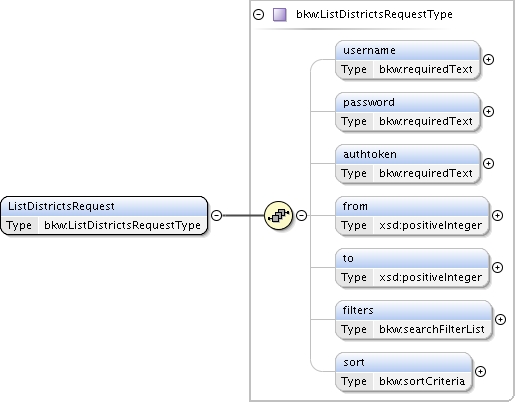
Task: Collapse the ListDistrictsRequest element minus icon
Action: (216, 215)
